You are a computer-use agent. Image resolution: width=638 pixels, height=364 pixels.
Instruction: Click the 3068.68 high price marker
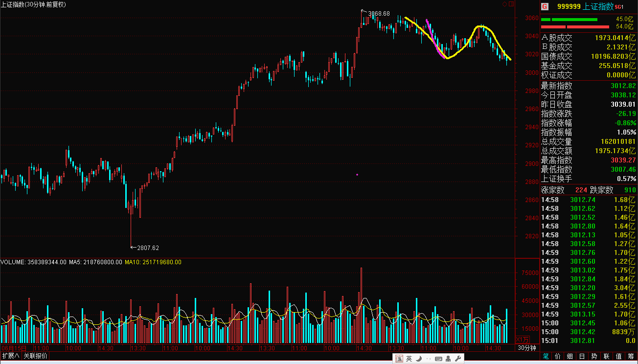(379, 13)
